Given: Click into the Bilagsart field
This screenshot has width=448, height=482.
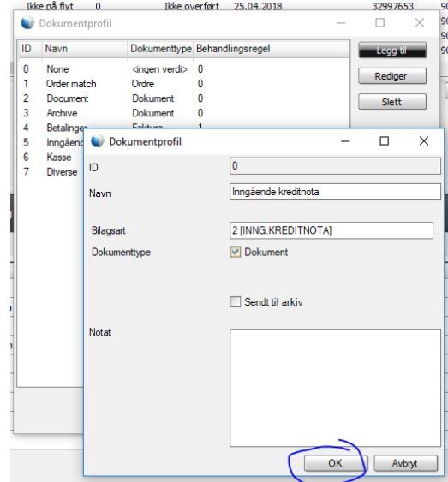Looking at the screenshot, I should (x=332, y=230).
